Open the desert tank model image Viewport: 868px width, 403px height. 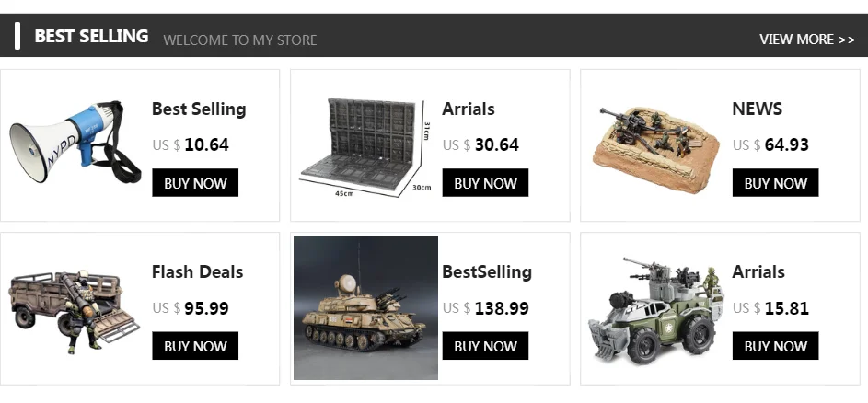pos(365,307)
